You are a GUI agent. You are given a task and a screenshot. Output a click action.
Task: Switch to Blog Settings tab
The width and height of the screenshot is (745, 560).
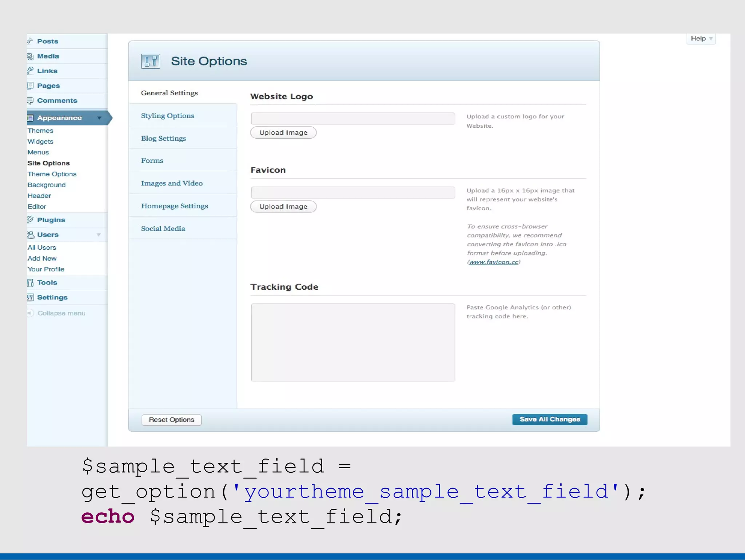pyautogui.click(x=183, y=138)
